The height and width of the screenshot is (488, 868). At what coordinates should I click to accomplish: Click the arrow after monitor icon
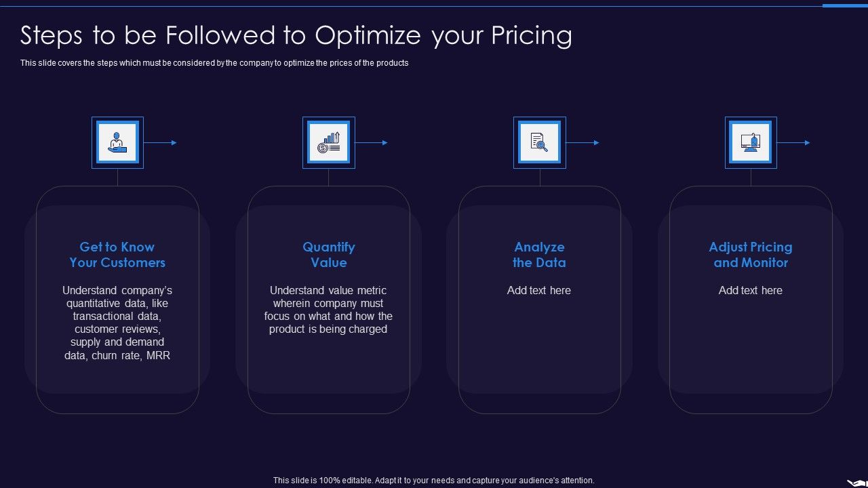pos(794,142)
